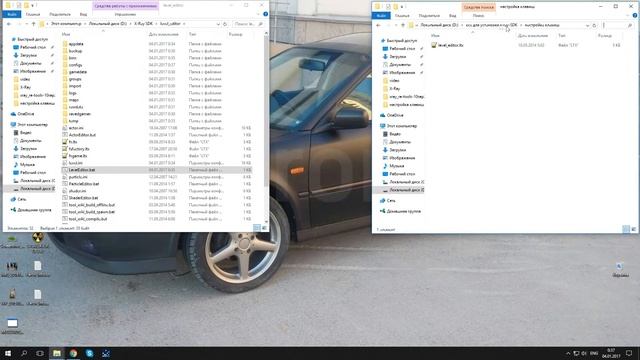Open File Explorer taskbar button
The image size is (640, 360).
(57, 353)
